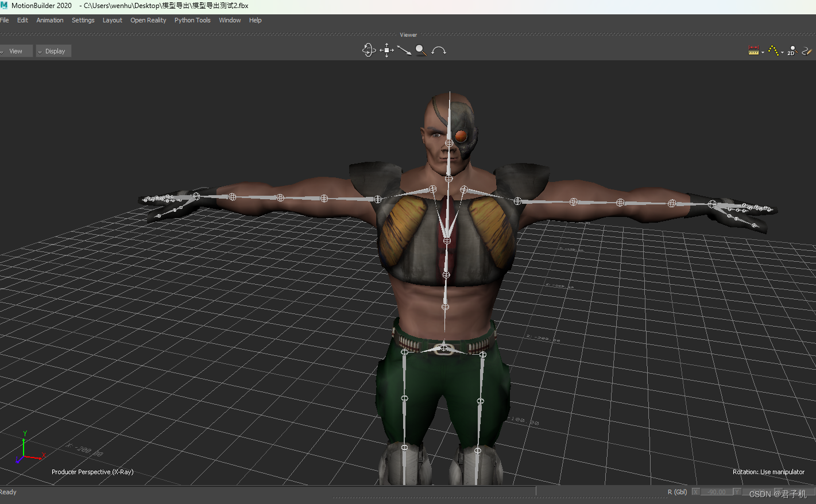The width and height of the screenshot is (816, 504).
Task: Activate the dolly zoom arrow tool
Action: point(404,50)
